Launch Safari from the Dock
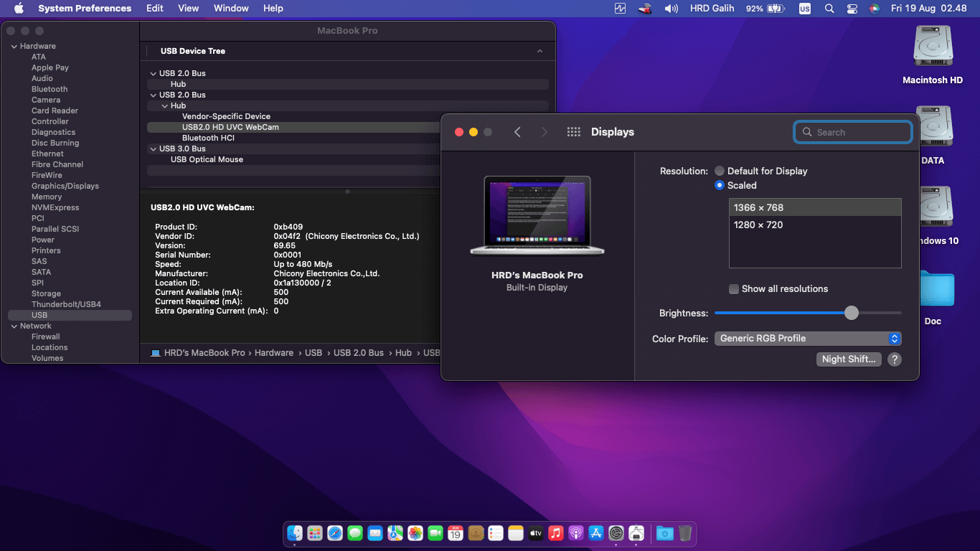Viewport: 980px width, 551px height. pyautogui.click(x=335, y=533)
